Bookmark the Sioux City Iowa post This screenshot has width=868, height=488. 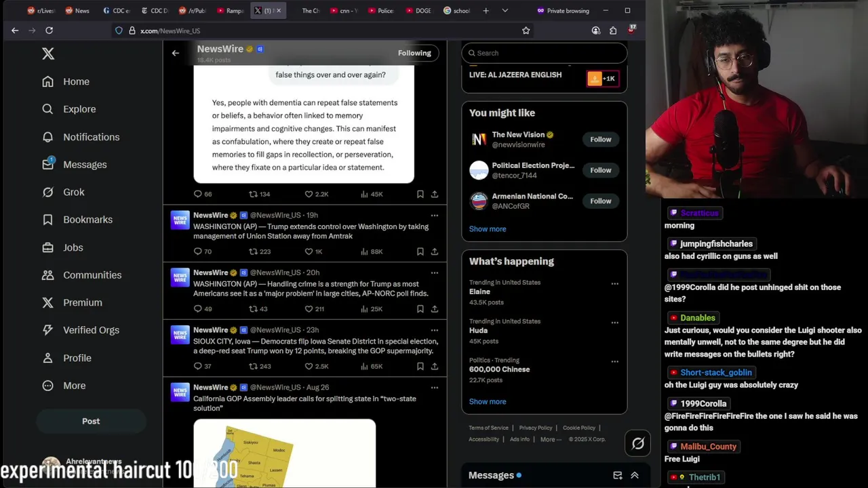(x=420, y=367)
